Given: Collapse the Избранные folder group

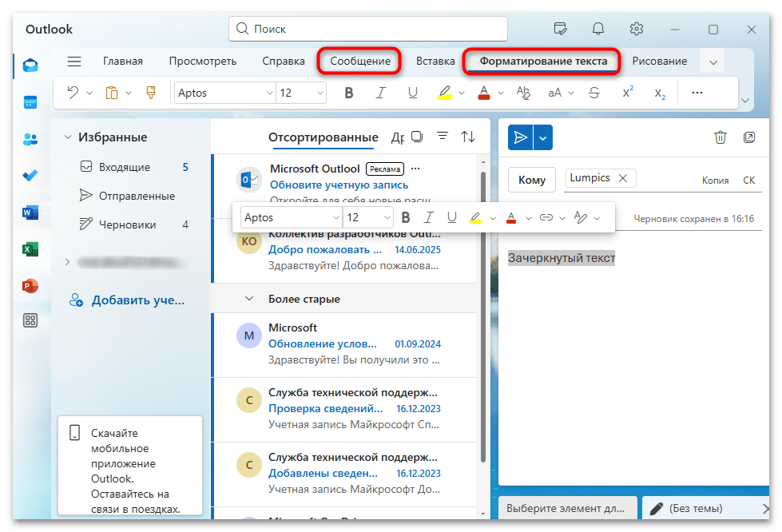Looking at the screenshot, I should point(68,137).
